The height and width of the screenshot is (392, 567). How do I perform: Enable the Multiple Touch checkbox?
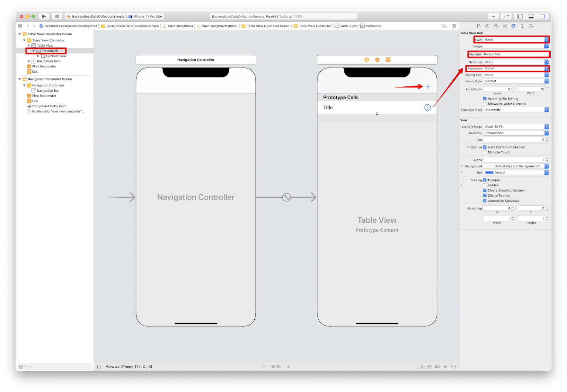point(485,152)
